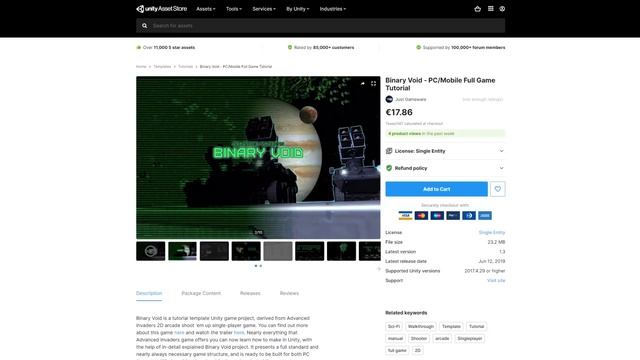
Task: Add asset to favorites heart icon
Action: coord(498,189)
